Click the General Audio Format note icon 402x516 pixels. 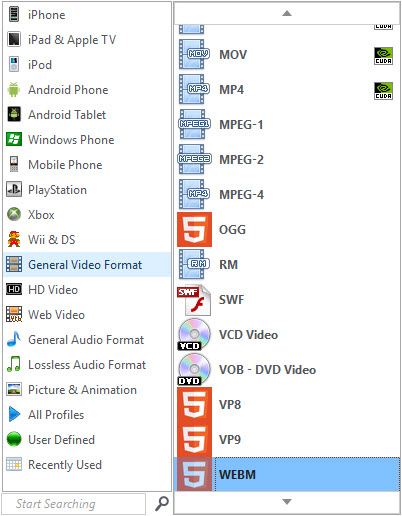pos(14,339)
